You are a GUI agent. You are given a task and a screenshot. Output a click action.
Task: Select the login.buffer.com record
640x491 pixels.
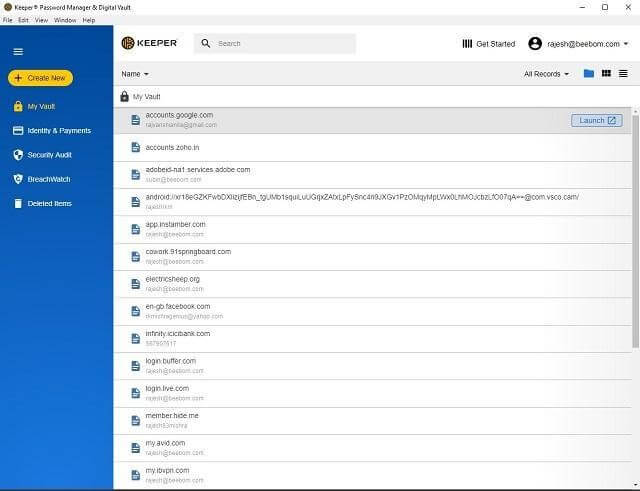click(373, 366)
